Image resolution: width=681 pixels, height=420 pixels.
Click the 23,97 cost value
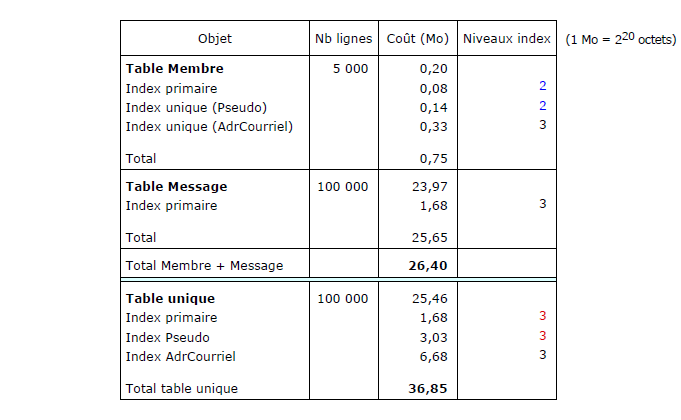430,186
